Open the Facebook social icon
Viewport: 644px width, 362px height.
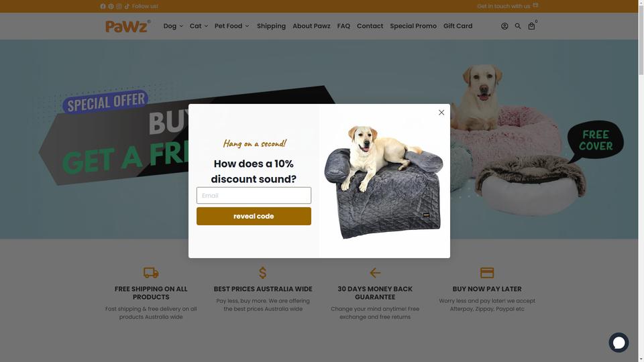tap(103, 6)
